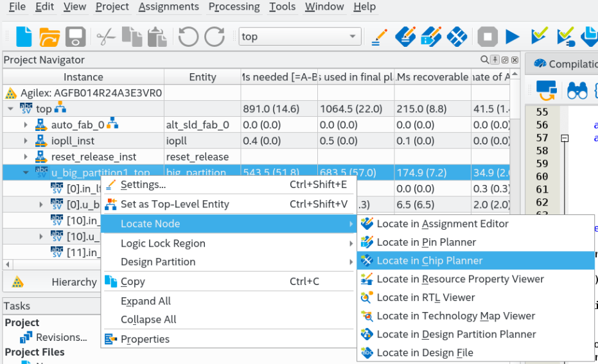Choose Copy from context menu
Image resolution: width=598 pixels, height=364 pixels.
pos(229,282)
